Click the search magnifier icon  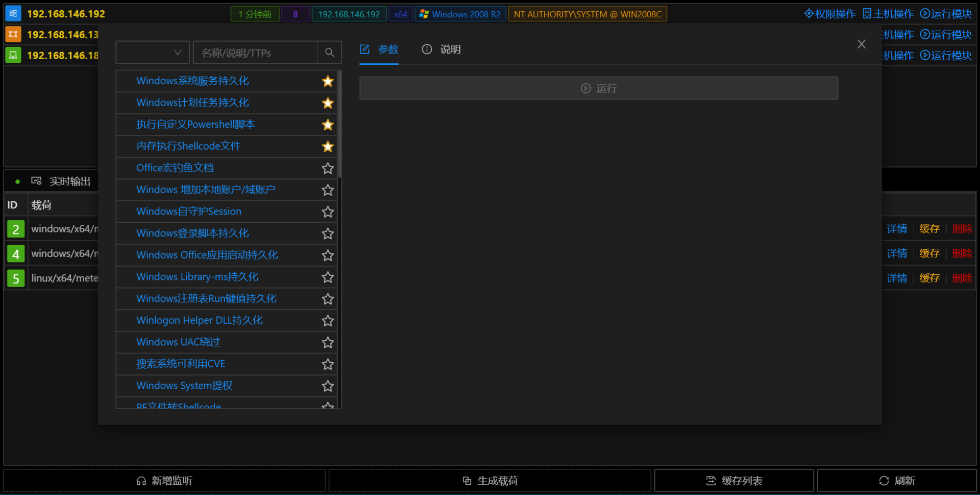click(330, 53)
